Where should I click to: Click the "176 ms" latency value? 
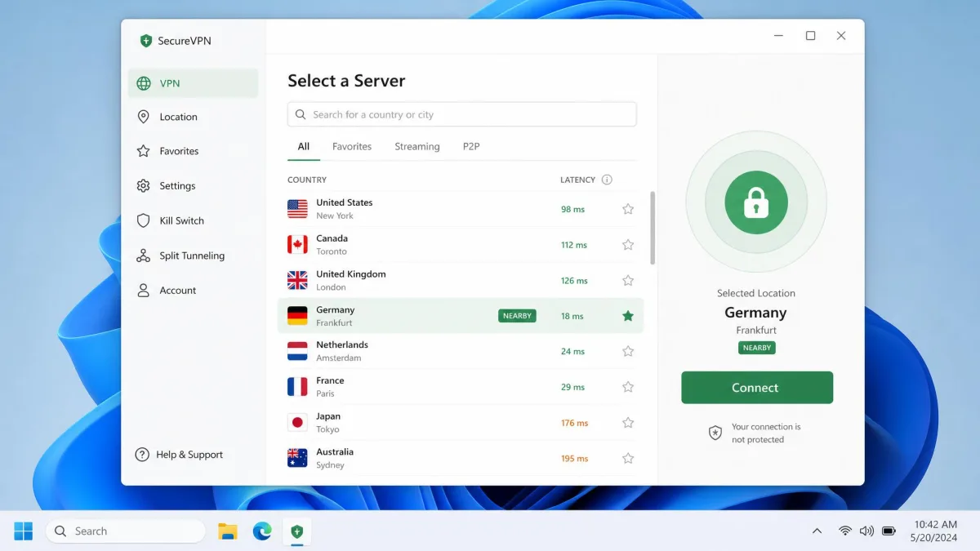(x=575, y=424)
